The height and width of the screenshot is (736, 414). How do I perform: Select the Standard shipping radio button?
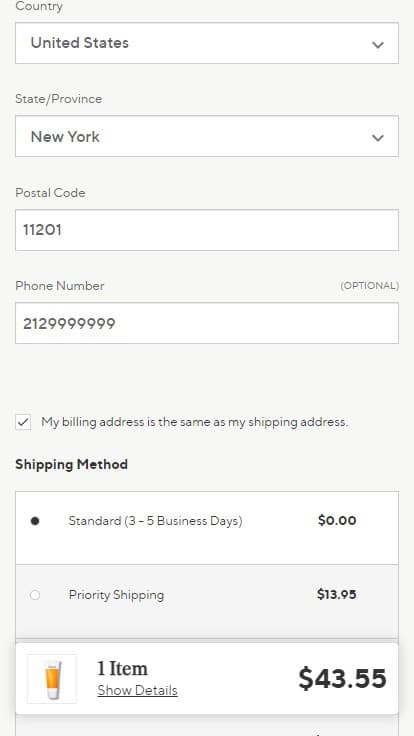tap(35, 521)
